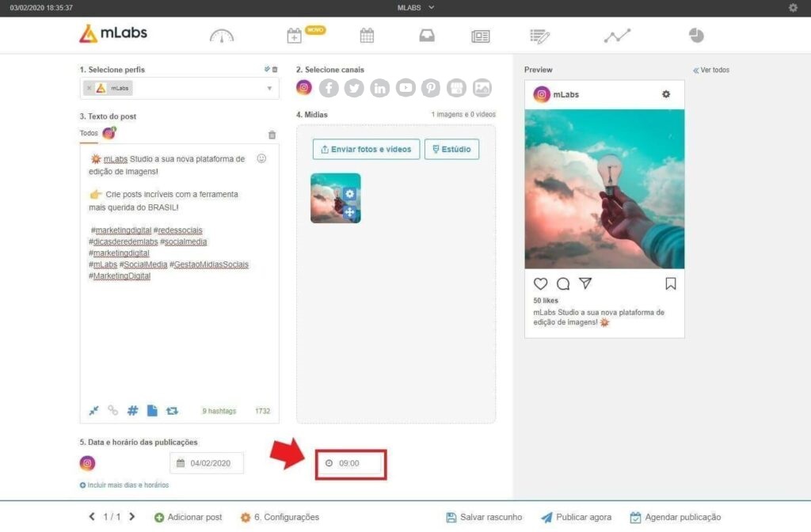Click the Instagram icon in the schedule row

coord(87,463)
